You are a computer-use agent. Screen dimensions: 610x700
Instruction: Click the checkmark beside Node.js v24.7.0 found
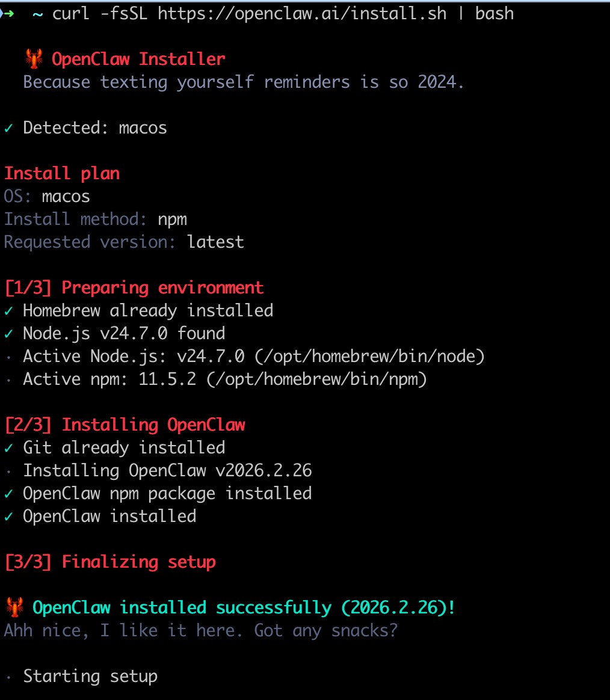coord(8,334)
